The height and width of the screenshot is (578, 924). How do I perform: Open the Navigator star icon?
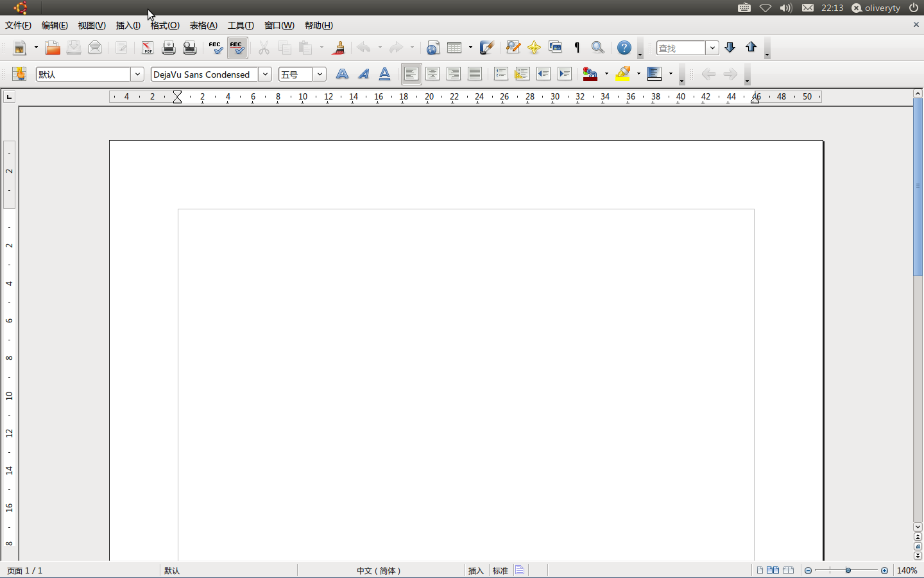point(534,48)
